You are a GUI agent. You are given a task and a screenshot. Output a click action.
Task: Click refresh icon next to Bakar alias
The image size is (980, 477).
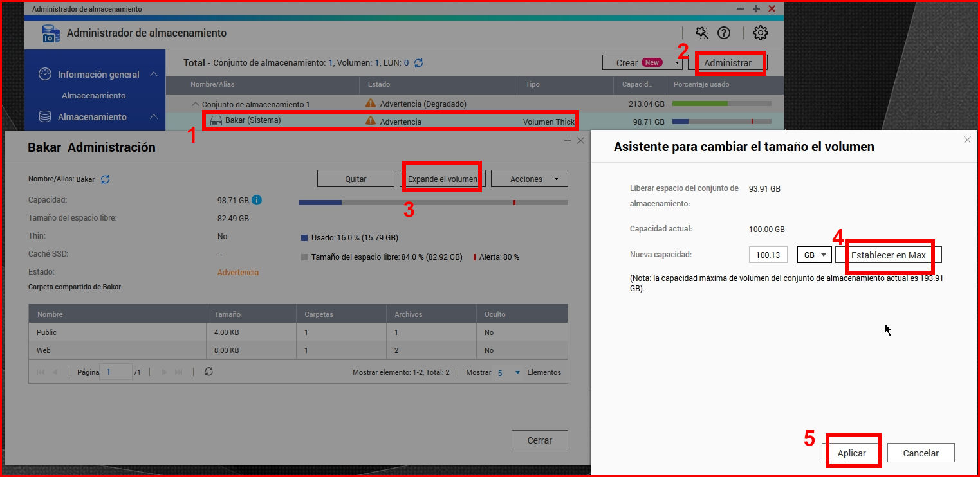106,179
